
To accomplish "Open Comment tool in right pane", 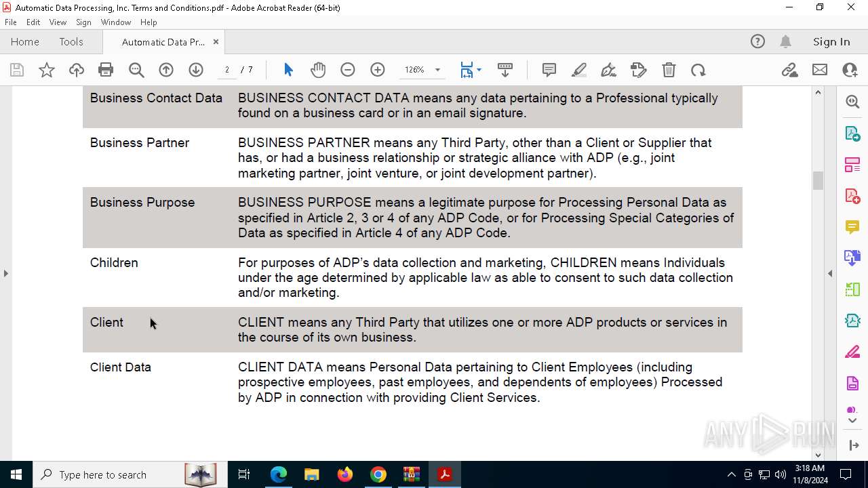I will [852, 226].
